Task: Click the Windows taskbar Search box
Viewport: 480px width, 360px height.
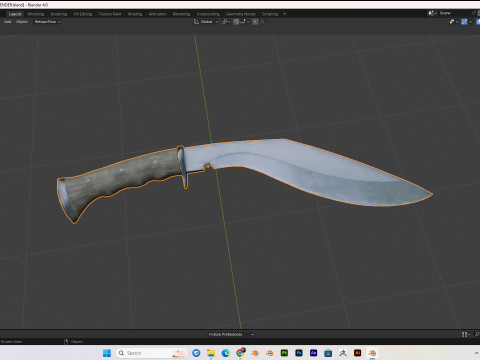Action: [x=151, y=353]
